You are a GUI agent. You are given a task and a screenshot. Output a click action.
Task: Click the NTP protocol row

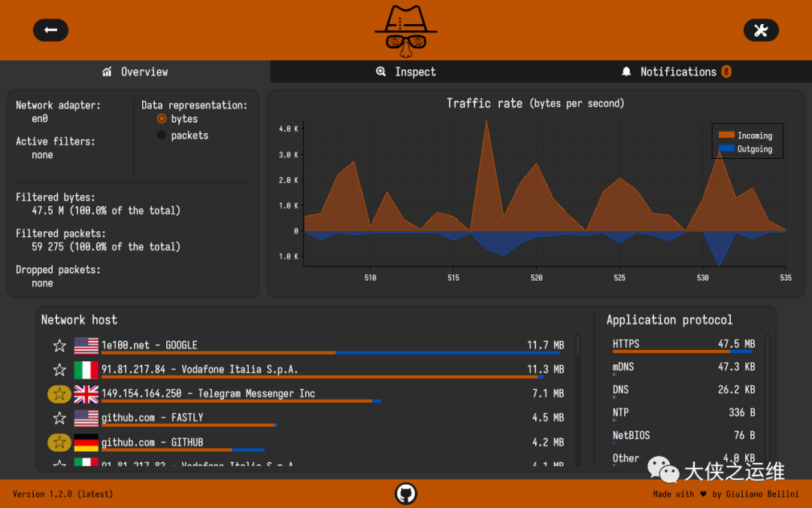pos(683,414)
